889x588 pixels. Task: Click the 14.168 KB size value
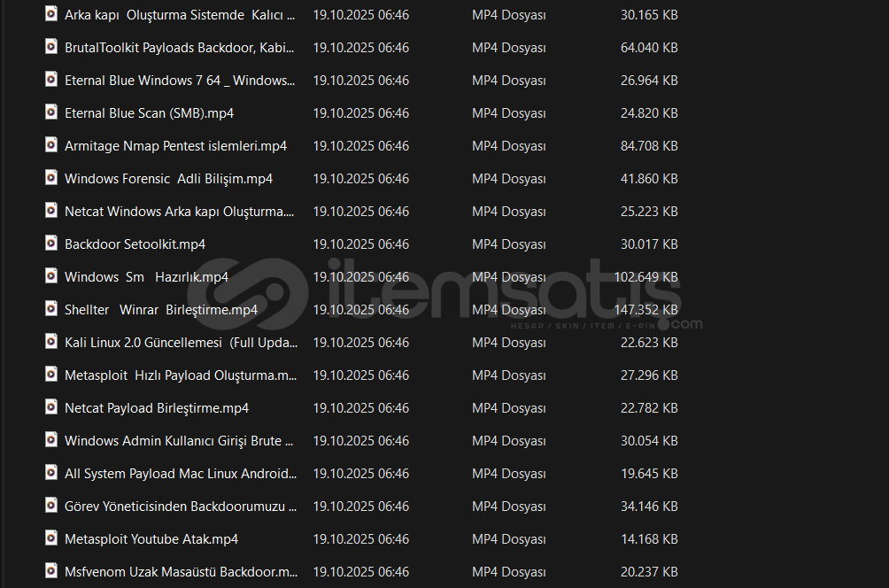pyautogui.click(x=649, y=539)
